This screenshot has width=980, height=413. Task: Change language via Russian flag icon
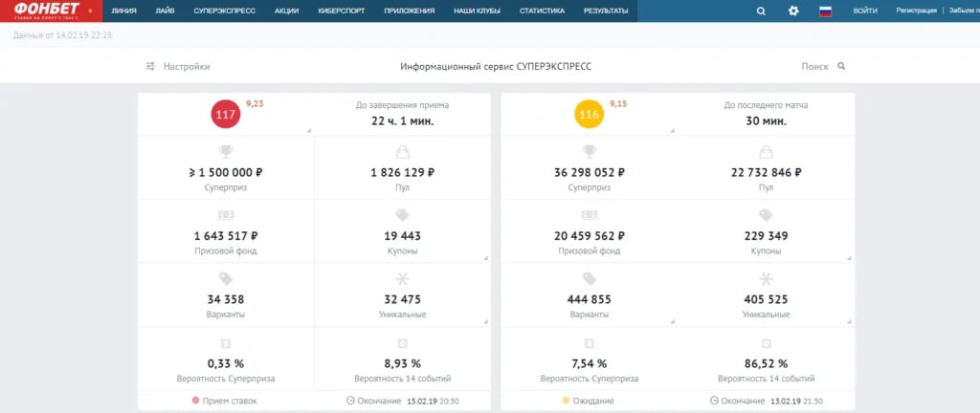coord(825,11)
